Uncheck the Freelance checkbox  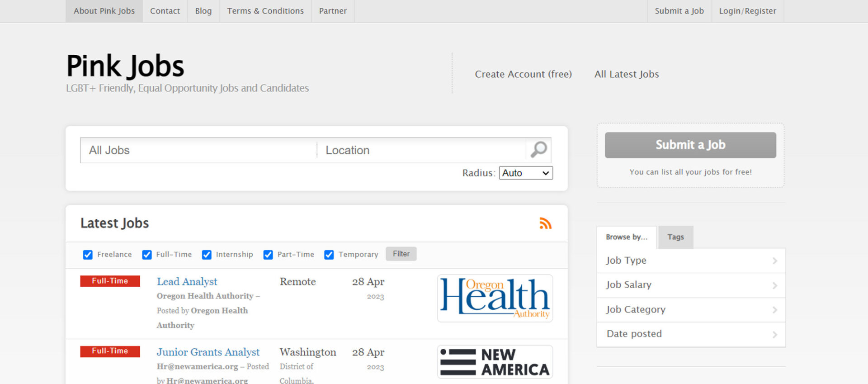88,255
